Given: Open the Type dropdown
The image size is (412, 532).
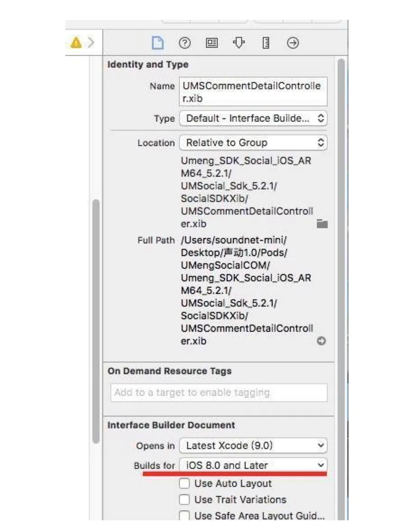Looking at the screenshot, I should 253,119.
